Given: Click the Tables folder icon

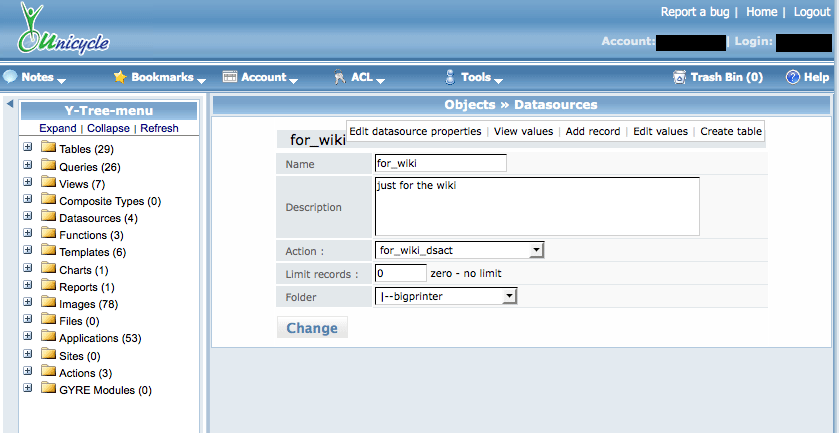Looking at the screenshot, I should coord(48,149).
